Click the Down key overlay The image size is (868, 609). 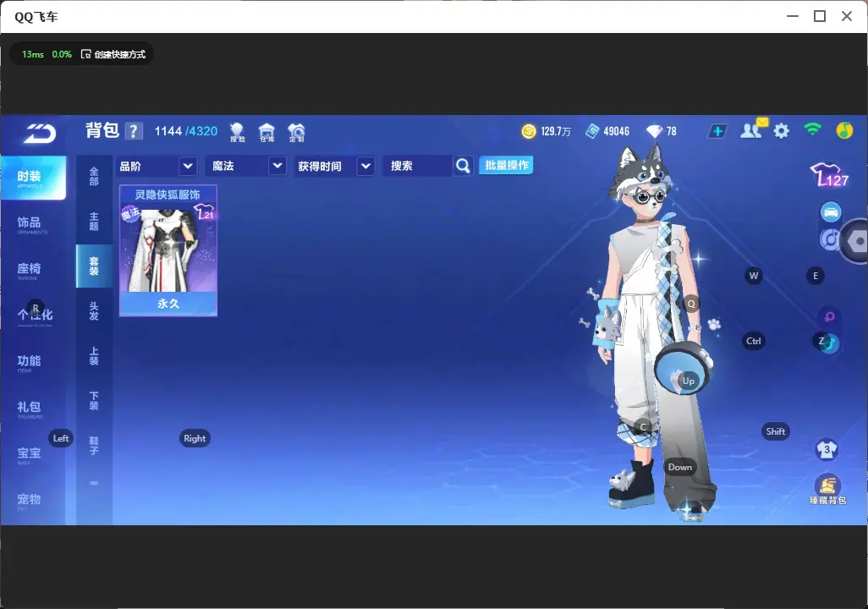point(680,467)
